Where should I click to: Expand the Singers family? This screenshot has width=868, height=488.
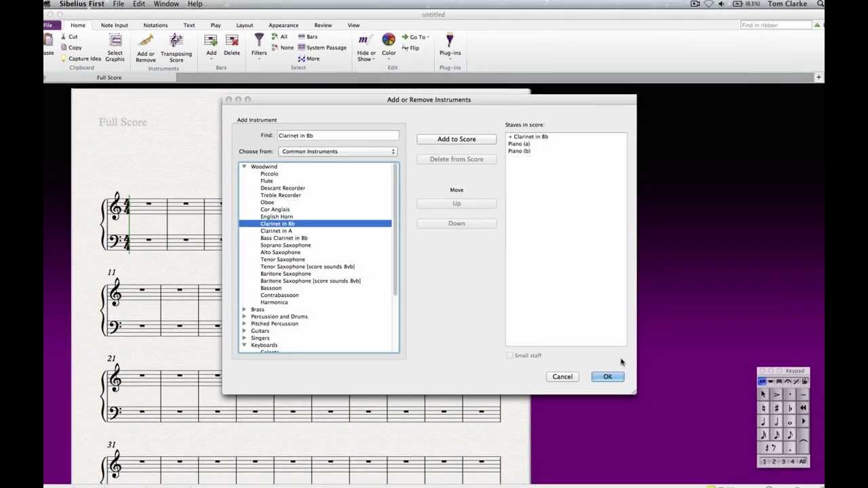(x=244, y=338)
